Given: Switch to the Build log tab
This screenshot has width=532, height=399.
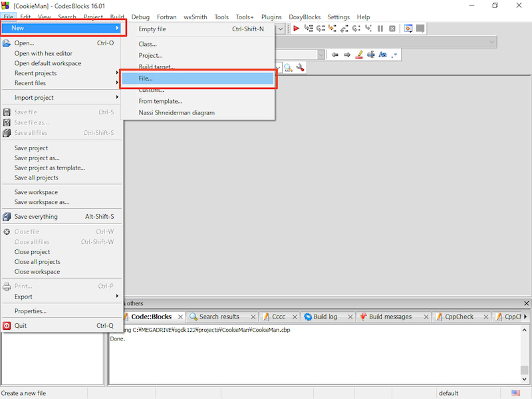Looking at the screenshot, I should 325,317.
